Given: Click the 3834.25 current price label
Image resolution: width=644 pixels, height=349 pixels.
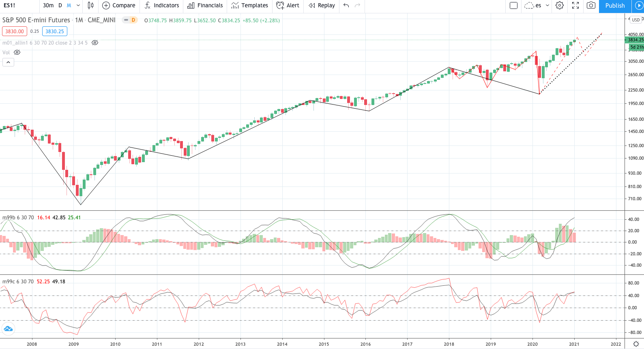Looking at the screenshot, I should click(x=635, y=40).
